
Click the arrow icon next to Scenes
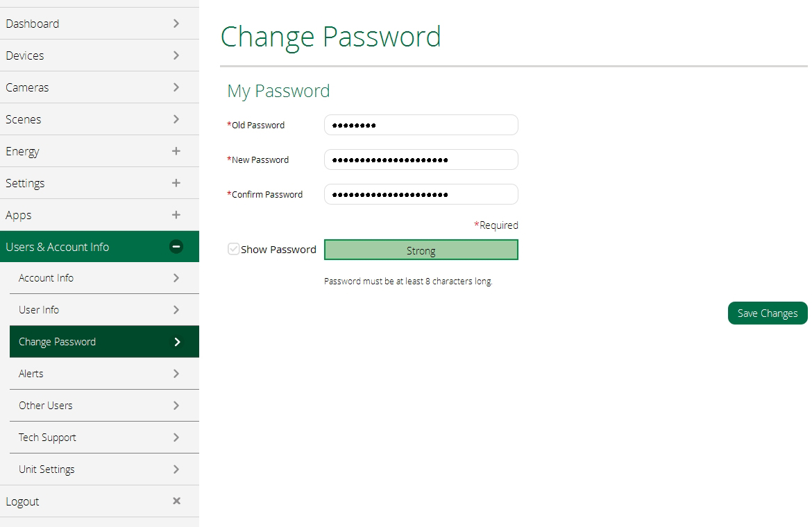coord(176,119)
